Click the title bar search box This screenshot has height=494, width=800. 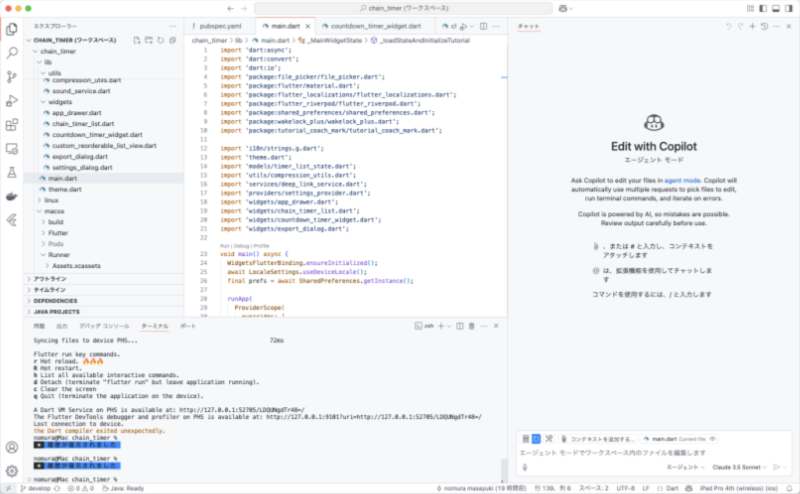(x=403, y=8)
